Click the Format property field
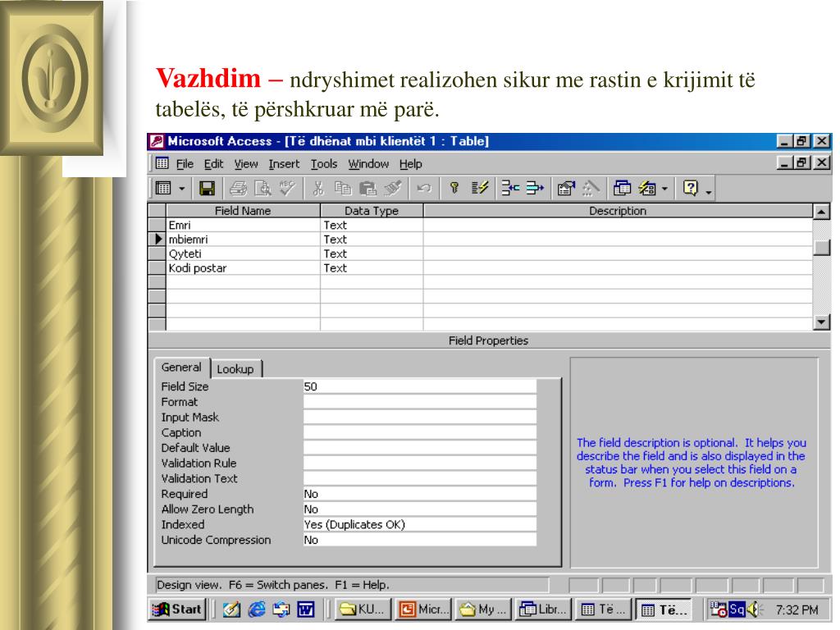The height and width of the screenshot is (630, 840). click(x=419, y=402)
